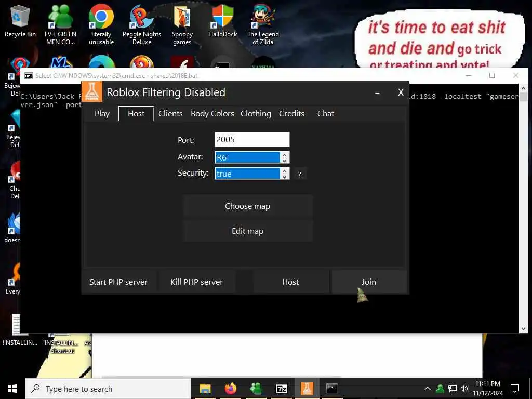Click the Host button in the bottom row

coord(290,282)
